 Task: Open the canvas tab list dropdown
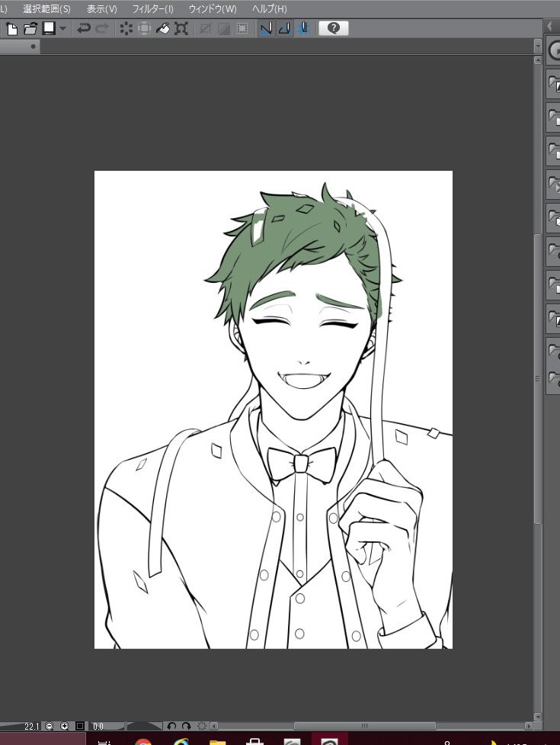point(538,47)
